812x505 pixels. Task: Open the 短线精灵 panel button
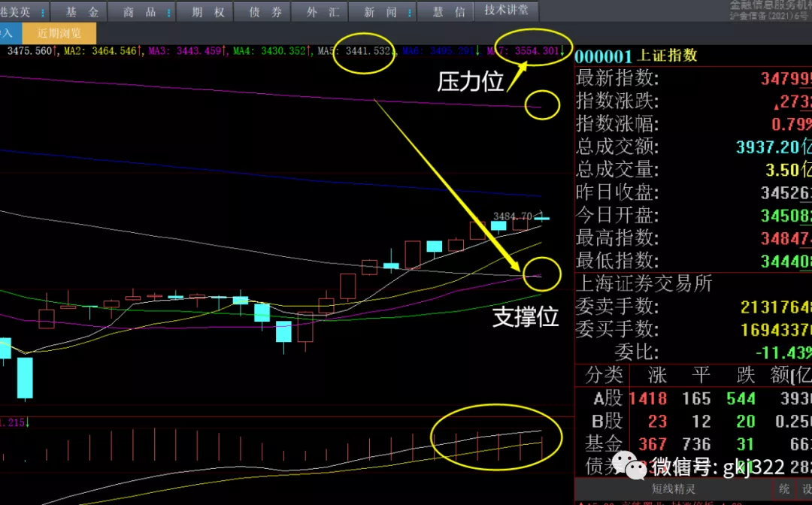point(673,489)
